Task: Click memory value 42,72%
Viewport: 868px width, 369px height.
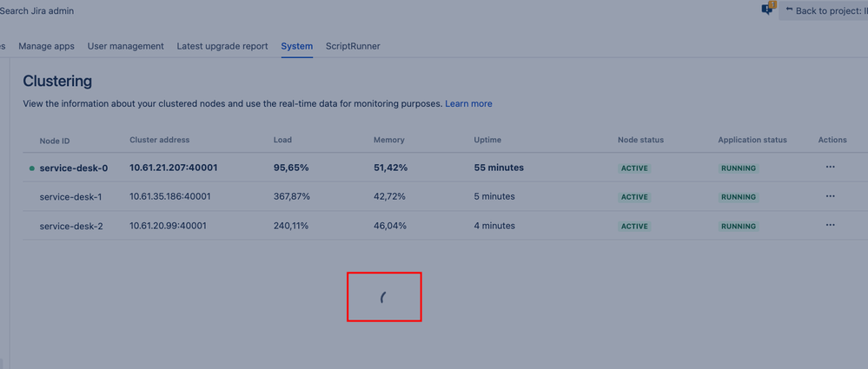Action: tap(390, 196)
